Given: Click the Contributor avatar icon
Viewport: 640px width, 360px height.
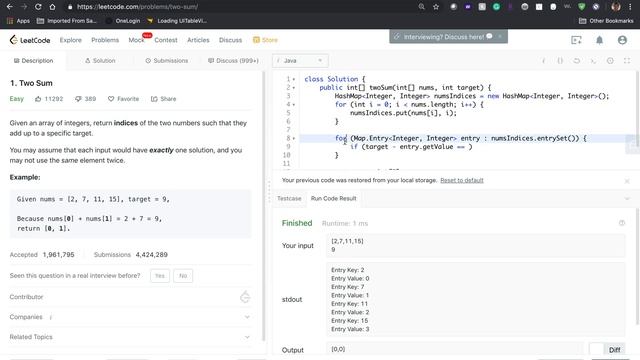Looking at the screenshot, I should [x=245, y=297].
